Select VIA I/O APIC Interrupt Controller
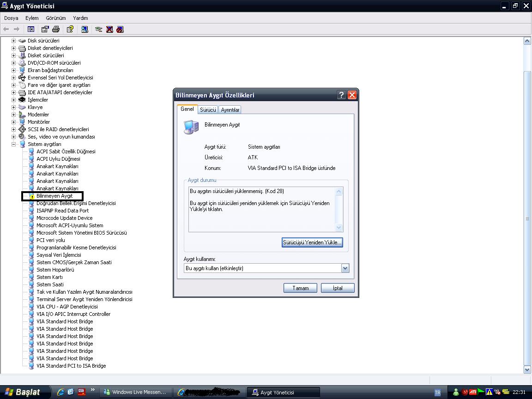This screenshot has height=399, width=532. [73, 314]
